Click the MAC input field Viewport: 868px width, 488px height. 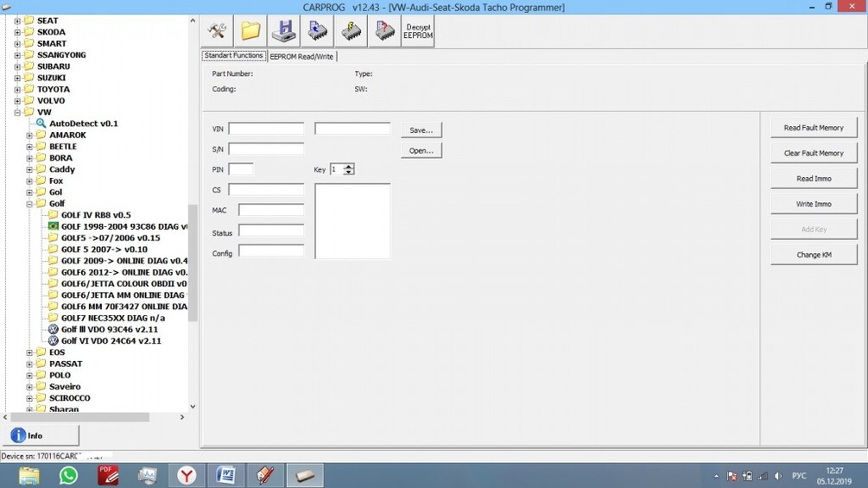coord(271,210)
